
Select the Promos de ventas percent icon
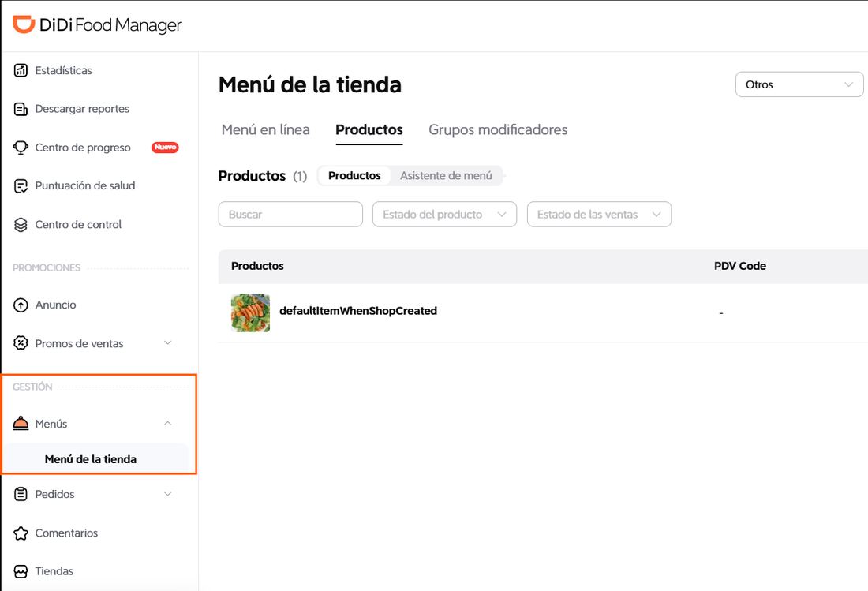pos(21,343)
